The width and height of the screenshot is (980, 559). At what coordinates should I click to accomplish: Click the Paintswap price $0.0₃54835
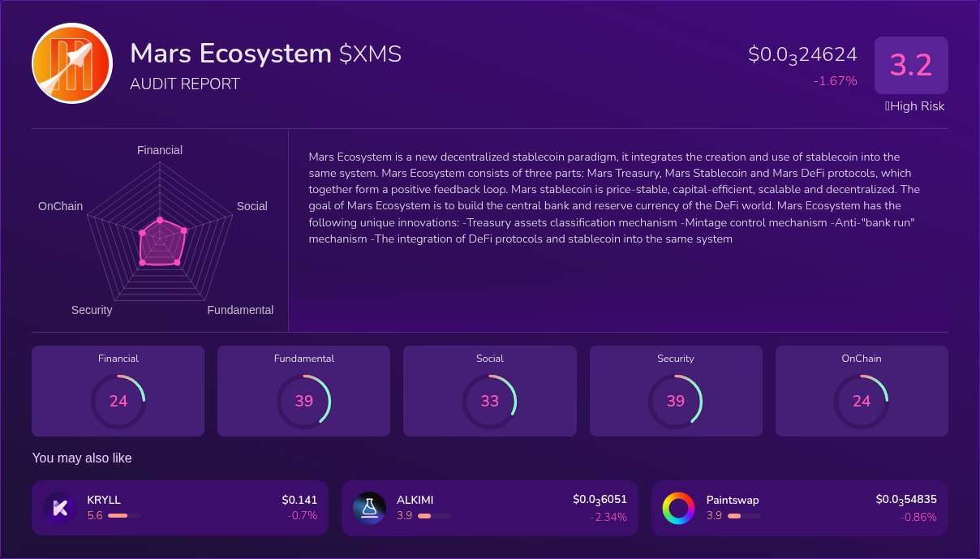click(906, 500)
